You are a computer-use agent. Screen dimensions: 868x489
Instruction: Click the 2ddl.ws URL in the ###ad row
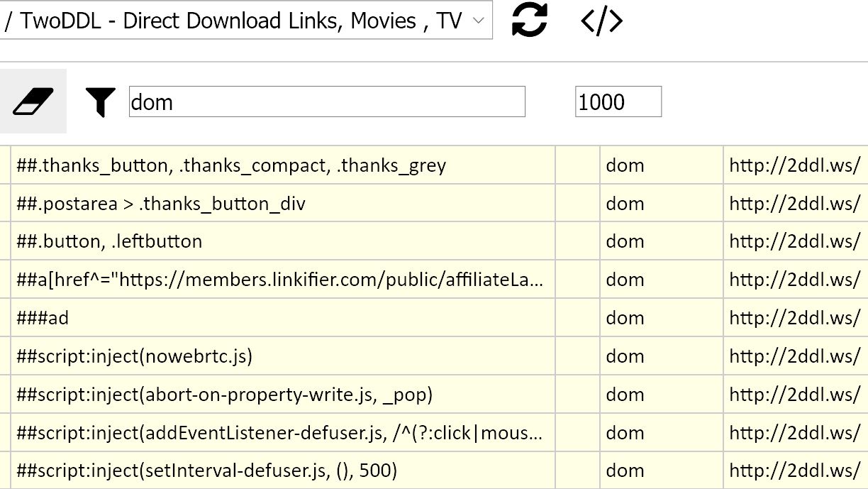pyautogui.click(x=795, y=318)
